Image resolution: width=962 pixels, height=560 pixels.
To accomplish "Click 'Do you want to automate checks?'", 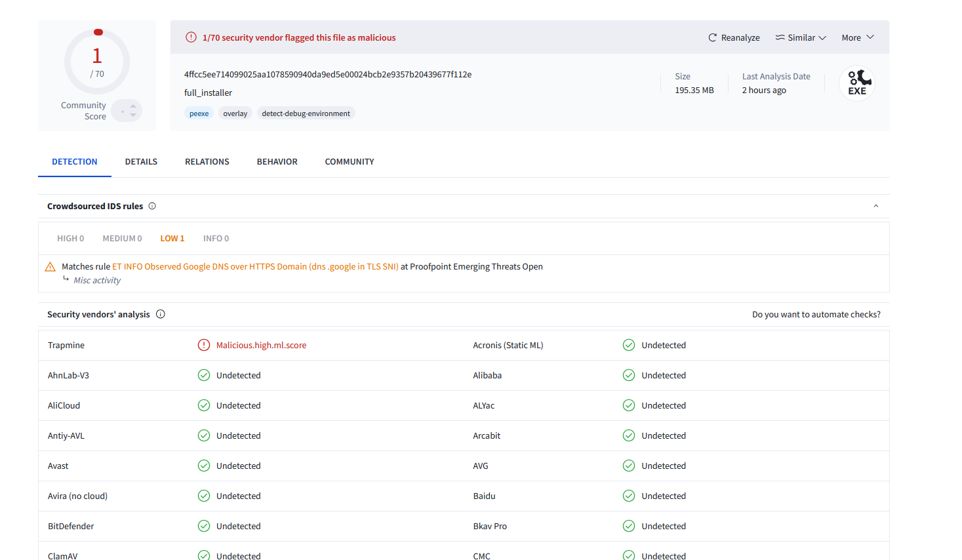I will click(x=816, y=315).
